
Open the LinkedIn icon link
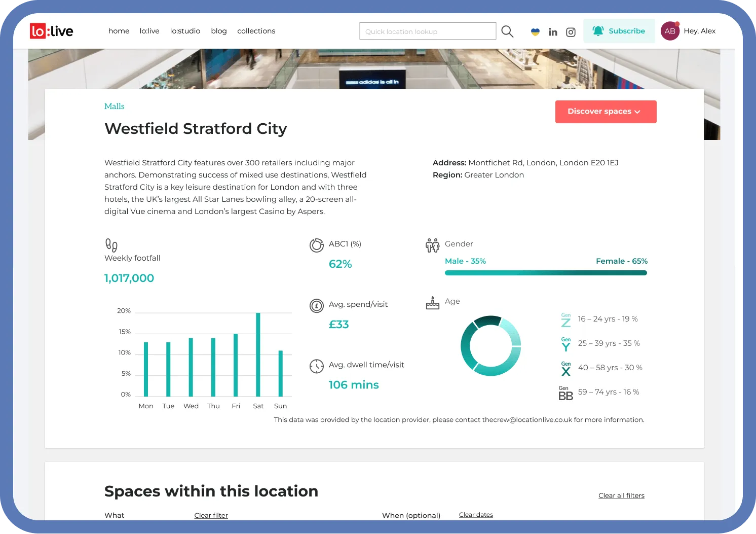pyautogui.click(x=553, y=32)
